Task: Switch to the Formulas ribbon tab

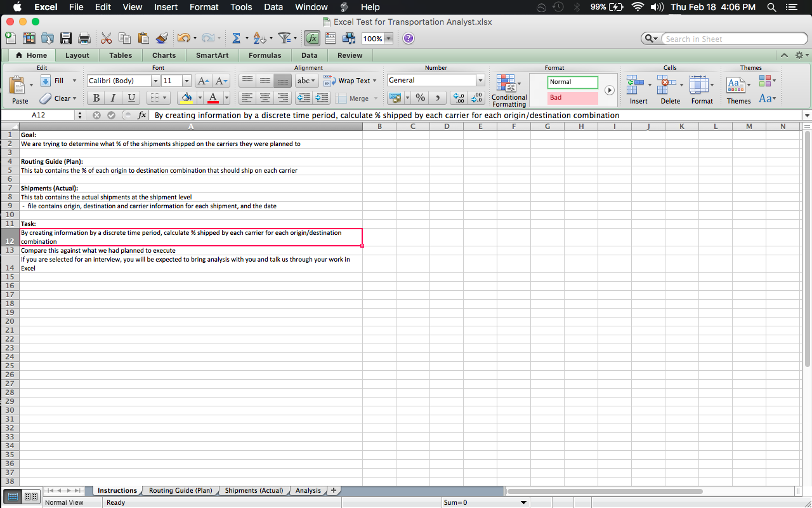Action: click(265, 55)
